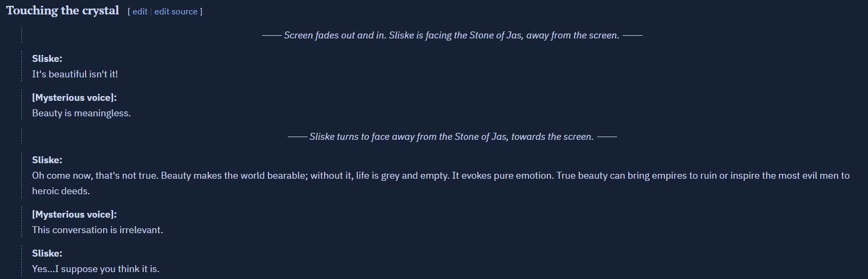This screenshot has width=868, height=279.
Task: Select the line 'Yes...I suppose you think it is.'
Action: (x=96, y=269)
